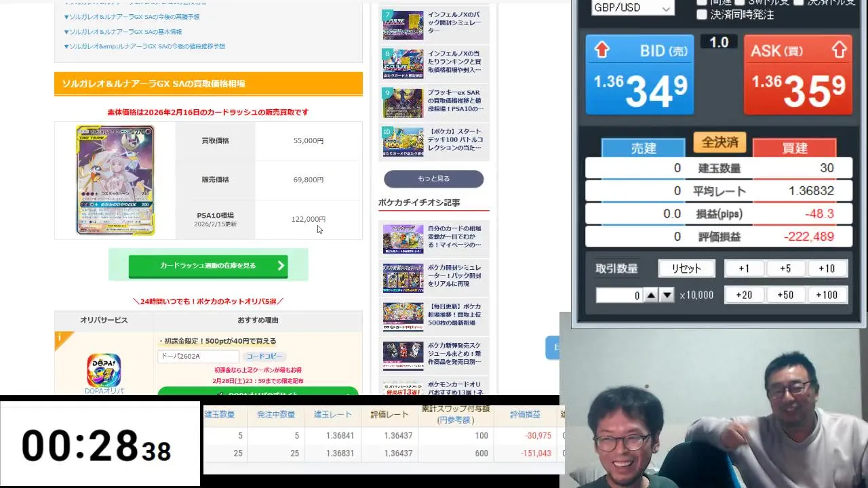Click the ポケカイチオシ記事 section heading
This screenshot has width=868, height=488.
coord(419,203)
